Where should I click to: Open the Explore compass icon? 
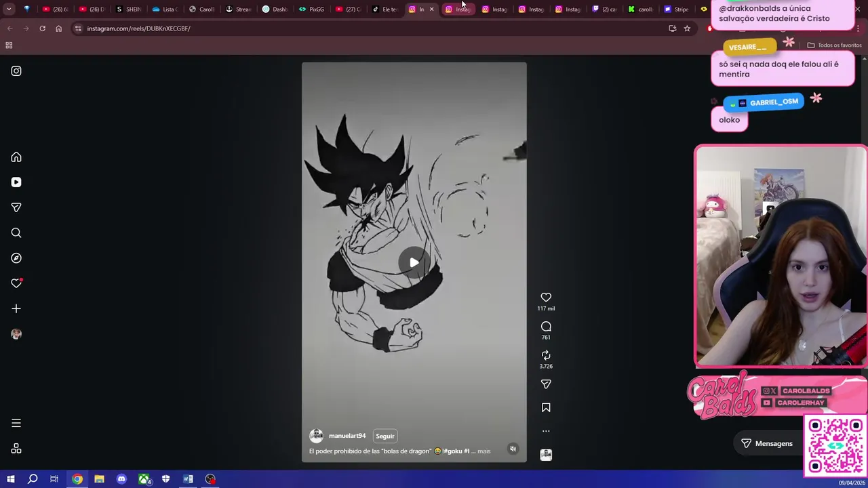pos(16,258)
